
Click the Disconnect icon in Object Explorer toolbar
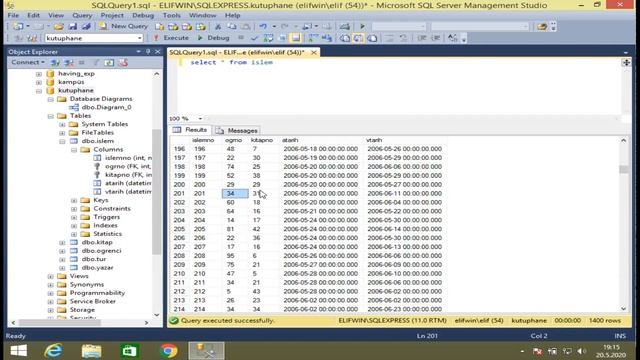point(69,62)
